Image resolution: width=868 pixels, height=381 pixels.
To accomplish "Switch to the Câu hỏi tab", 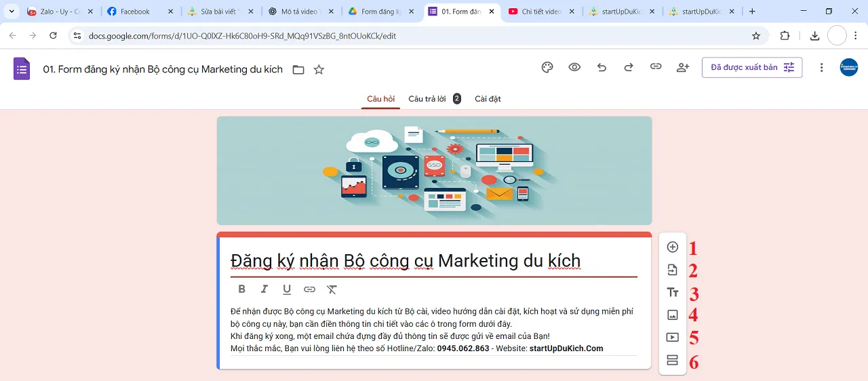I will (380, 99).
